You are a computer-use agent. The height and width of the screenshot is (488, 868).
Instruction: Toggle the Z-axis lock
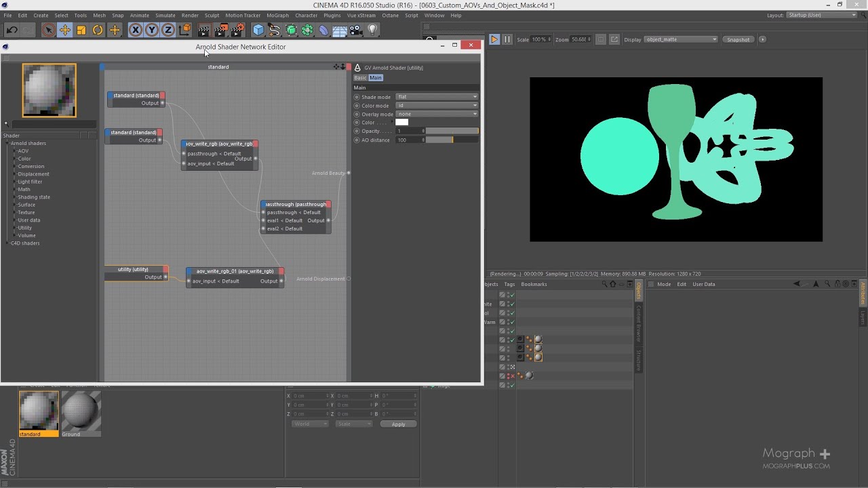tap(168, 30)
